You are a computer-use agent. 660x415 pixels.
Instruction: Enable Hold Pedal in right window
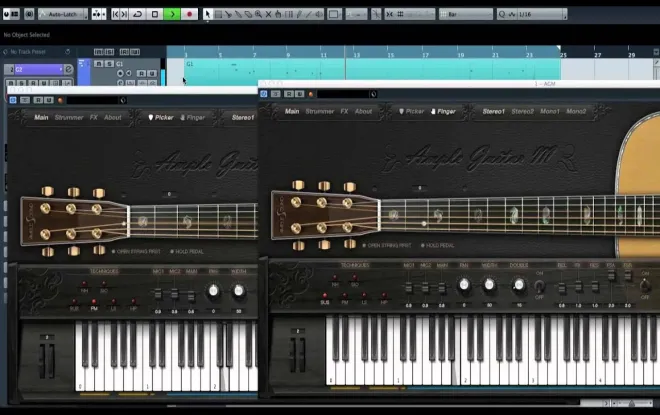[x=437, y=245]
